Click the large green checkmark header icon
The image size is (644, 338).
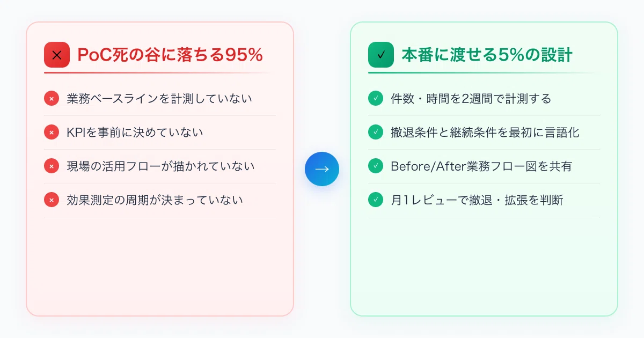[x=381, y=55]
